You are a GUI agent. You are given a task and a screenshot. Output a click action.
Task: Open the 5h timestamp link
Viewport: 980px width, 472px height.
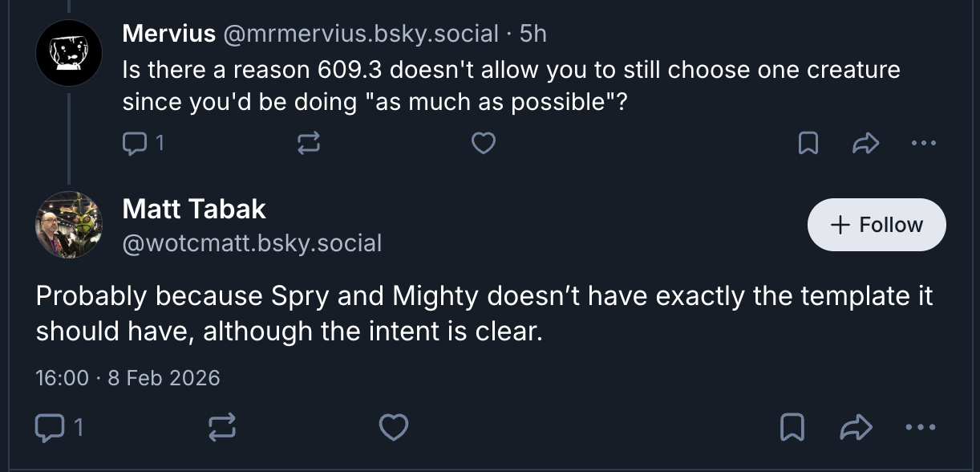[533, 34]
